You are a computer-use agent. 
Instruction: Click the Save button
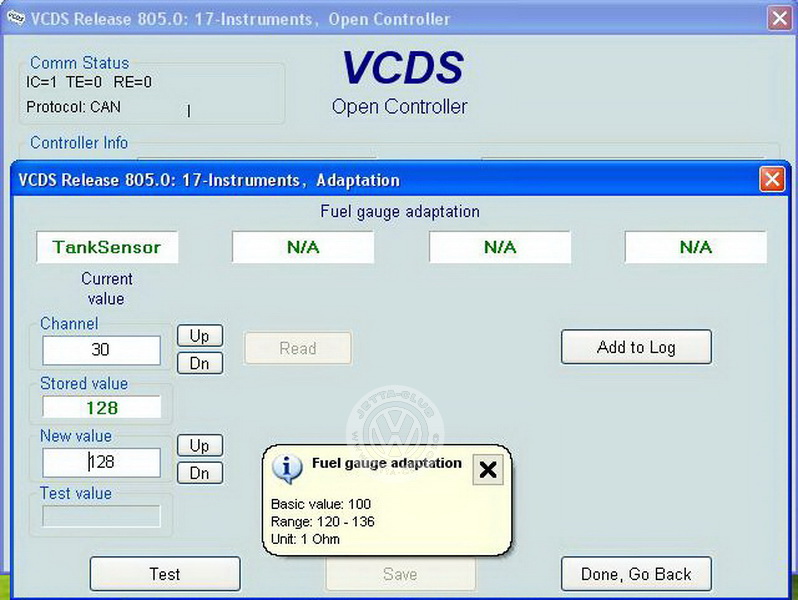401,574
